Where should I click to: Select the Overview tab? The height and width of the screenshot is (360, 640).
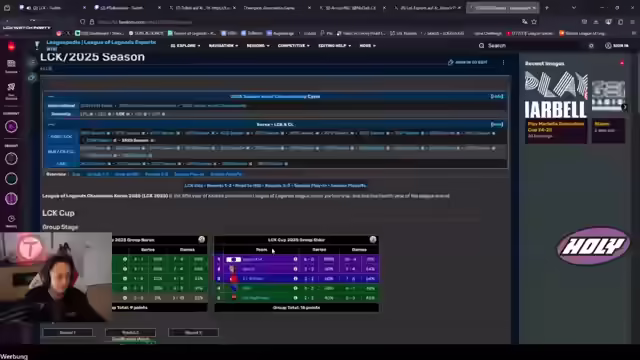click(x=56, y=174)
